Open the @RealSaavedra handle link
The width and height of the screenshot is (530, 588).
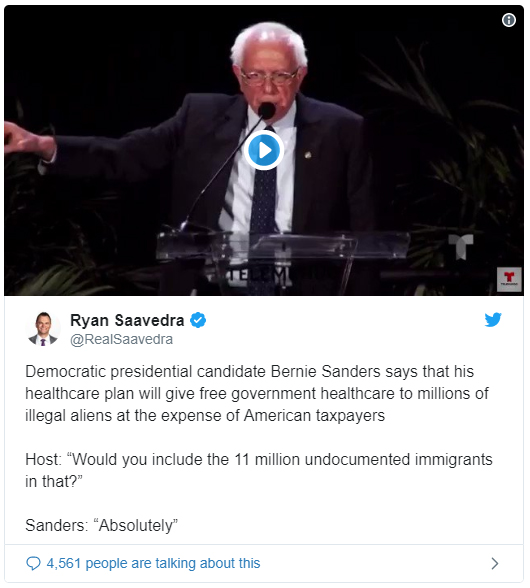(x=122, y=339)
